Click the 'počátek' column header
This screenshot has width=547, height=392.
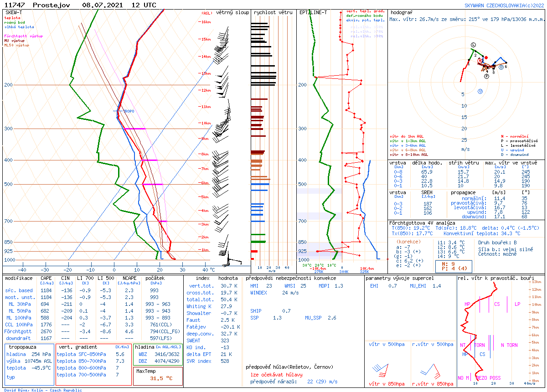155,278
